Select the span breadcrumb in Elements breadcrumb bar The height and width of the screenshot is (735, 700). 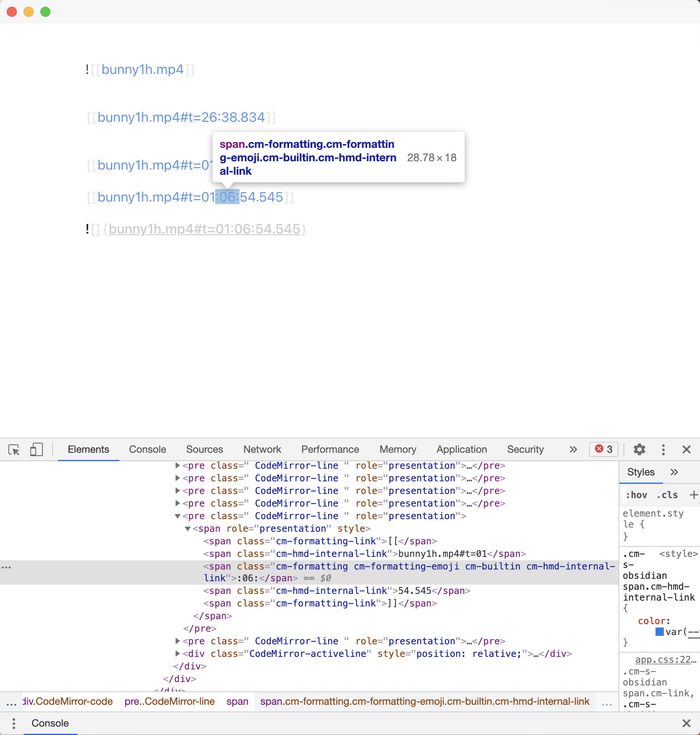point(237,701)
